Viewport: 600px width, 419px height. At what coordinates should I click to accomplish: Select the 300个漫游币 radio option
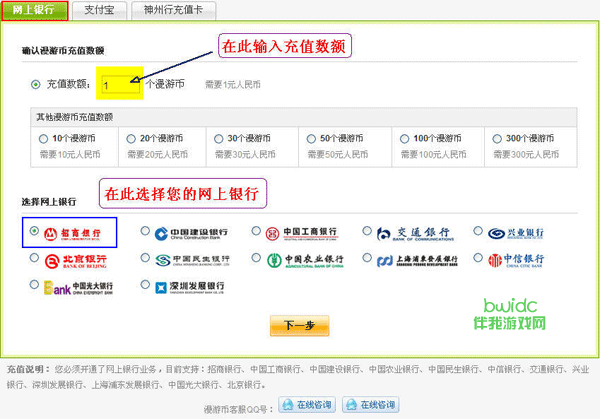[x=497, y=139]
